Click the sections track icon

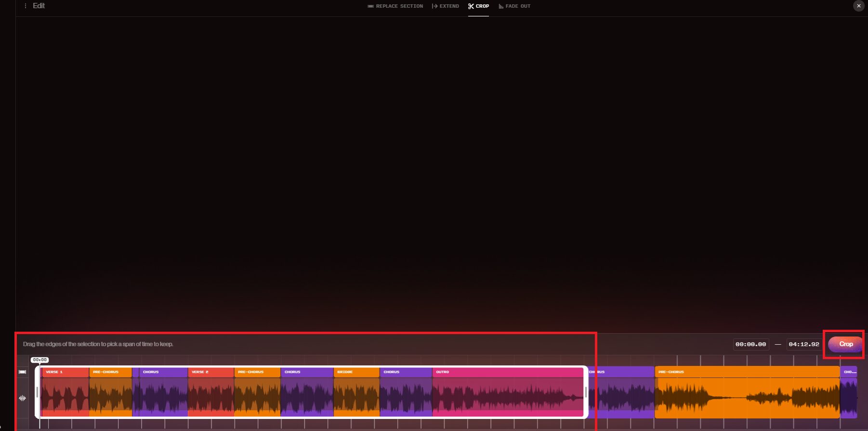[22, 372]
